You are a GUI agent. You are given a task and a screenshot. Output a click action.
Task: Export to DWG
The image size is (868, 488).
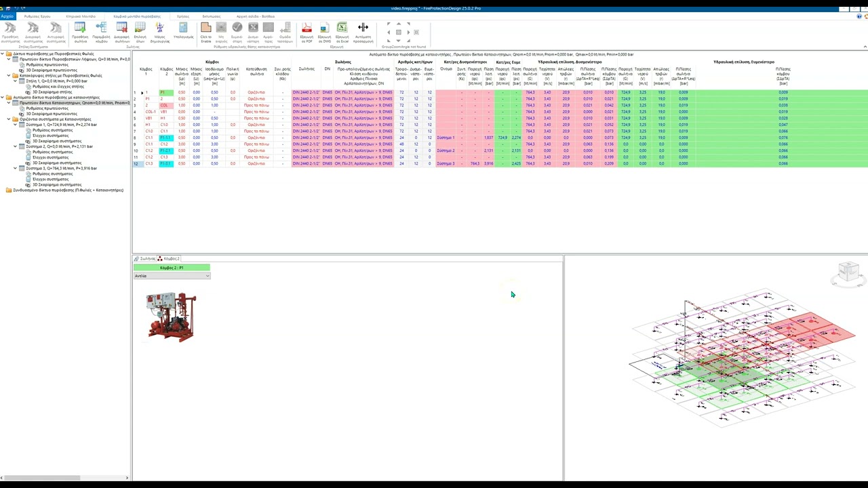(x=324, y=32)
